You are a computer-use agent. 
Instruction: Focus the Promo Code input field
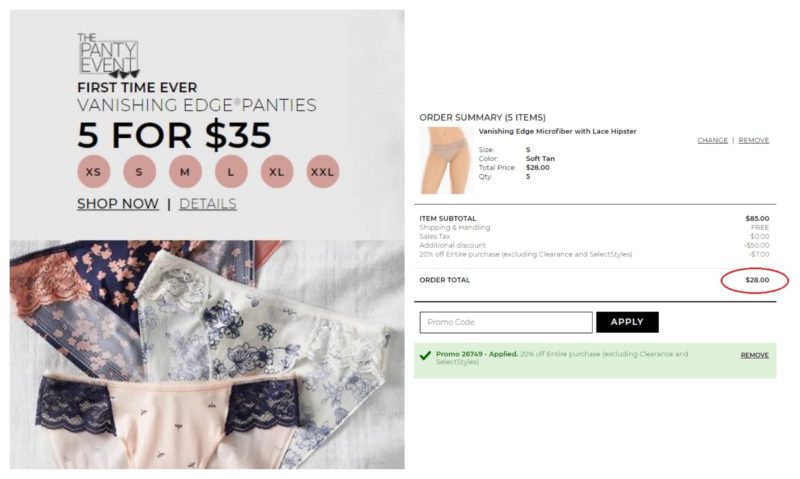[506, 322]
